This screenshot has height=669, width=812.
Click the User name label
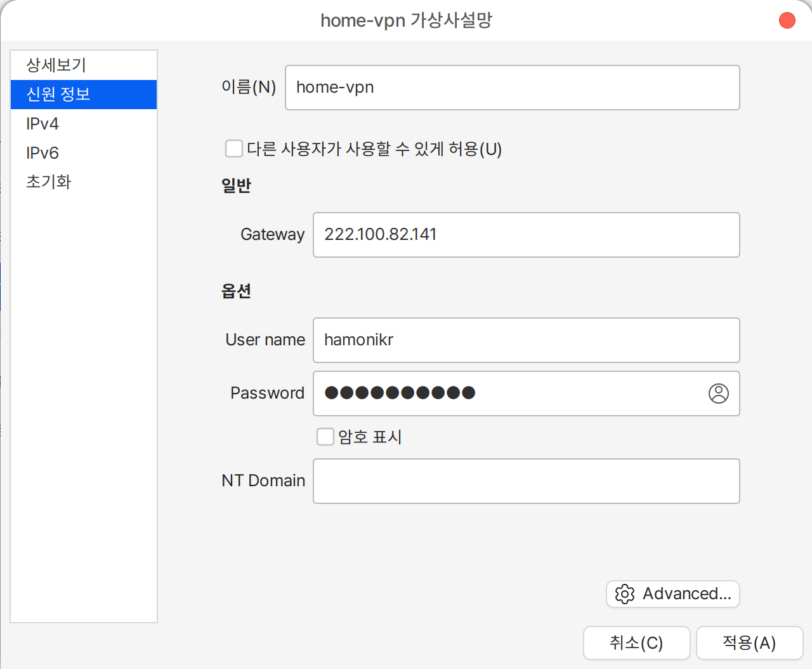265,340
